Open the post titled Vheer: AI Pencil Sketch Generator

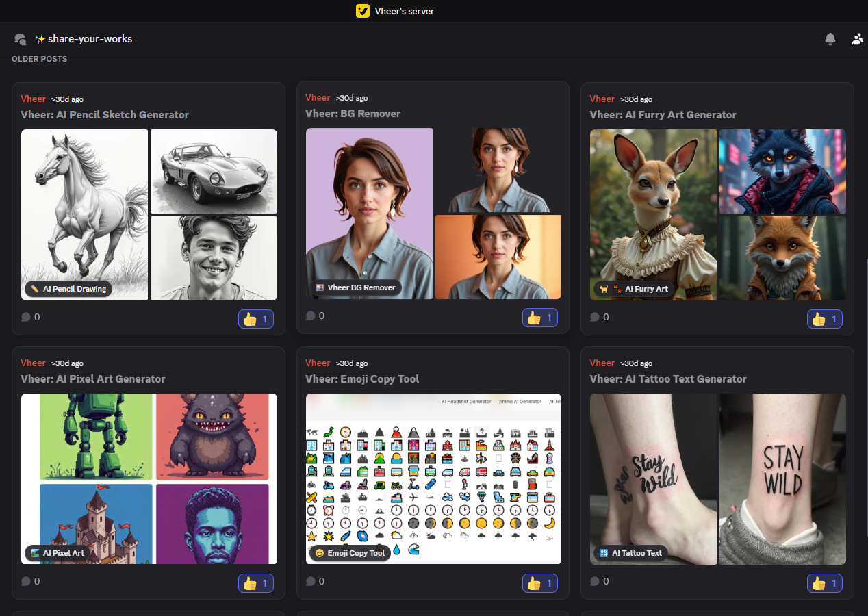point(105,115)
